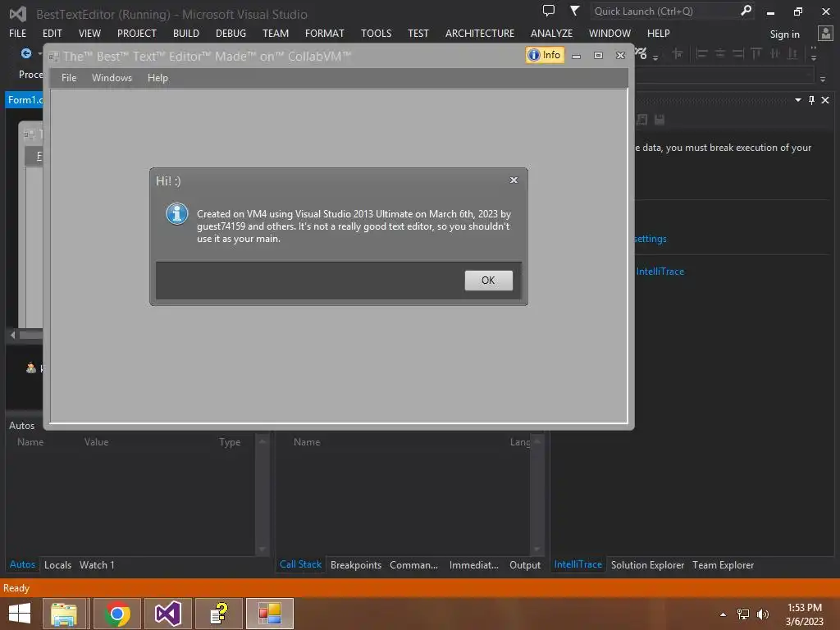Show hidden system tray icons arrow

coord(723,614)
